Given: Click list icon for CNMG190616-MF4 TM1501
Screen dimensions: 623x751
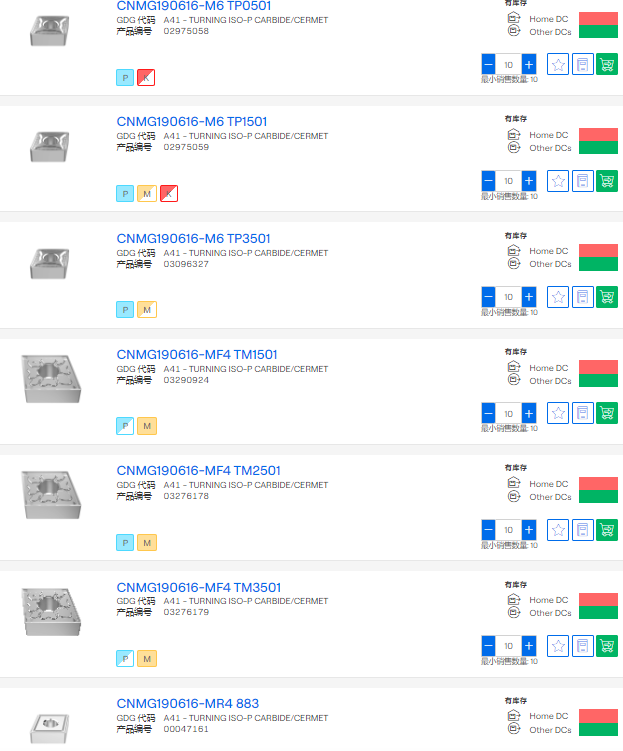Looking at the screenshot, I should pos(582,413).
